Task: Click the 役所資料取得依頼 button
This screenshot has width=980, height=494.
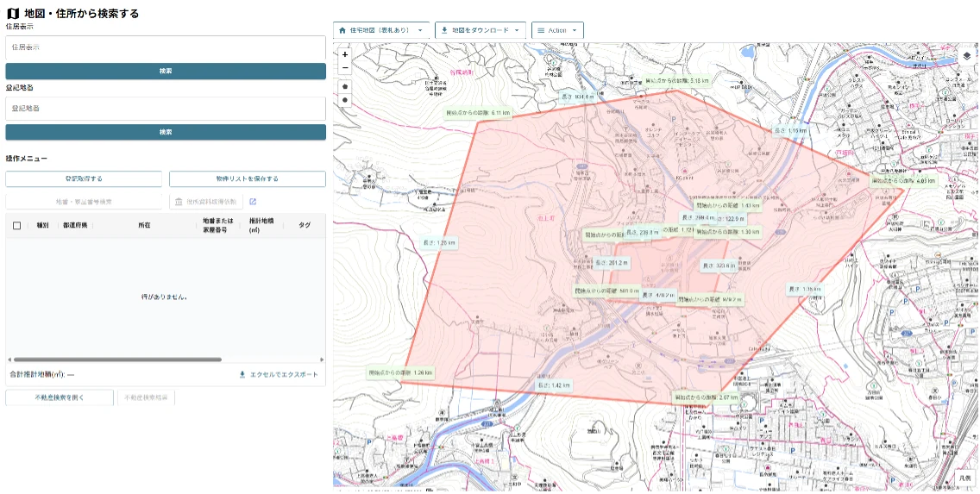Action: pyautogui.click(x=206, y=202)
